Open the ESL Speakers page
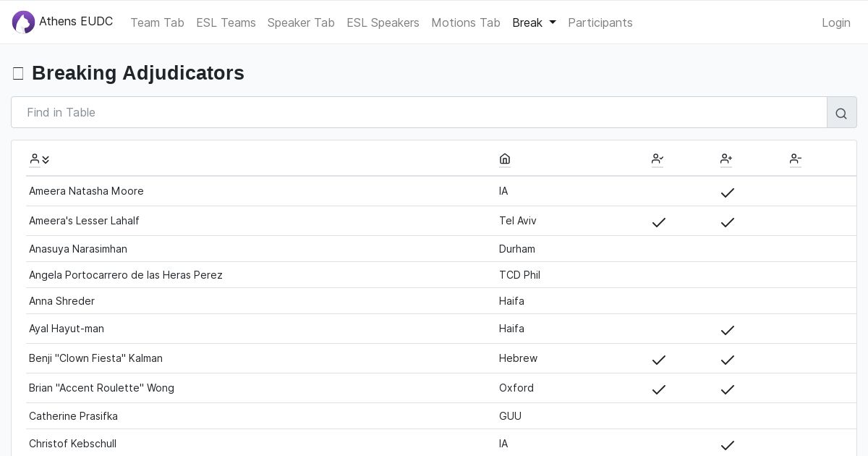 click(383, 22)
